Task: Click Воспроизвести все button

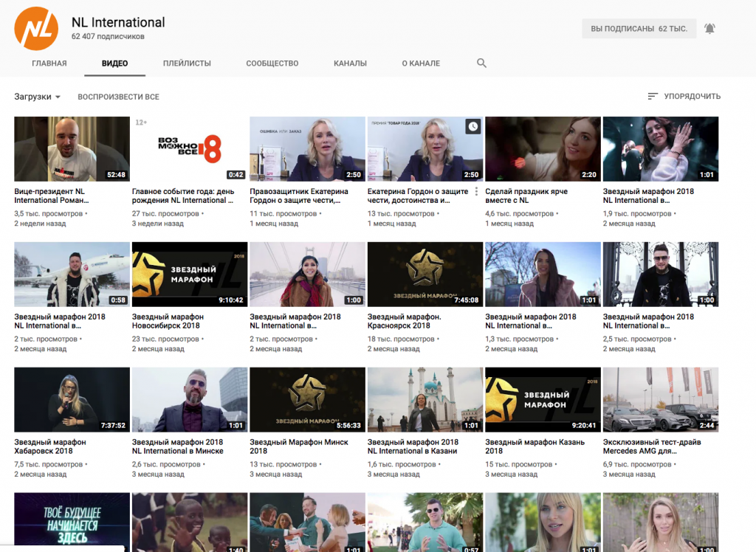Action: point(119,97)
